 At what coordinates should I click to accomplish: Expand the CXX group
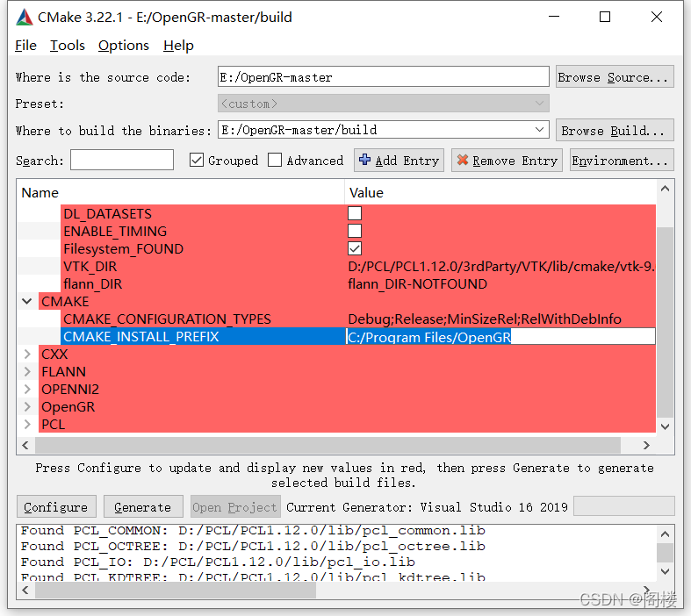click(x=27, y=354)
